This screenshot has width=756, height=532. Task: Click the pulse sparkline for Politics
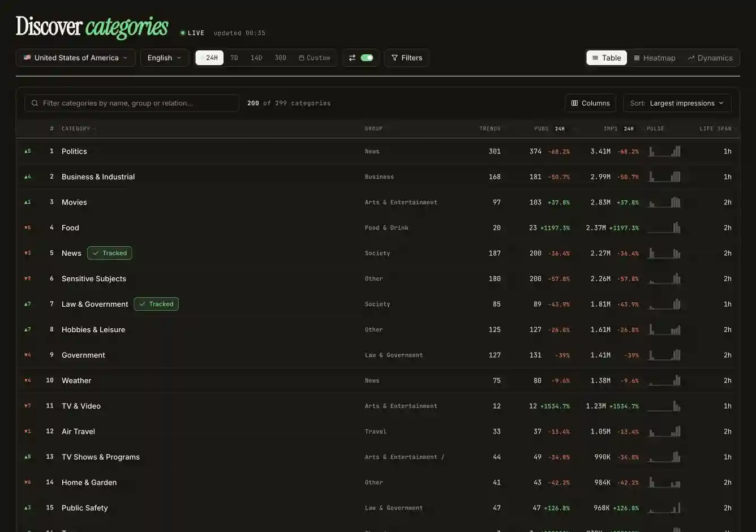pos(664,151)
